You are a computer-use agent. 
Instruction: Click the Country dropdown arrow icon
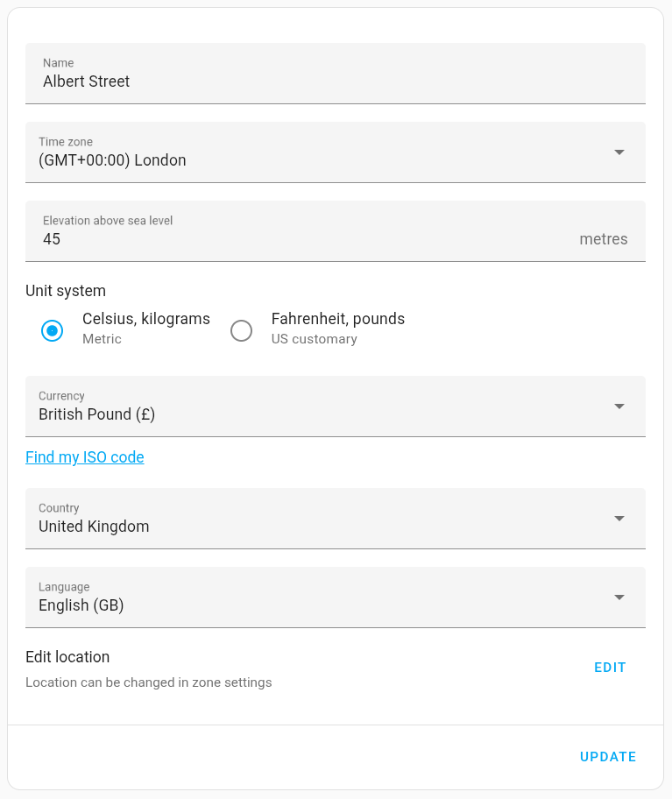(x=619, y=519)
